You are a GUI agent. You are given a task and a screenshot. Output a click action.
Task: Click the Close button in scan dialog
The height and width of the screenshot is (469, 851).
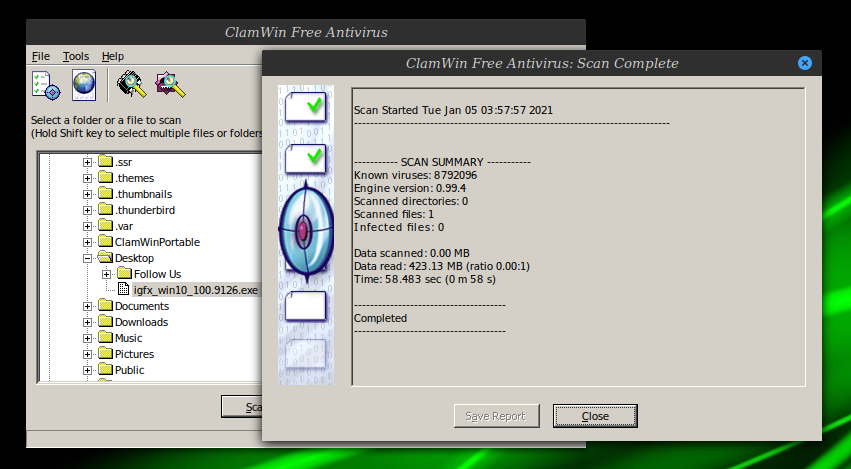point(595,416)
